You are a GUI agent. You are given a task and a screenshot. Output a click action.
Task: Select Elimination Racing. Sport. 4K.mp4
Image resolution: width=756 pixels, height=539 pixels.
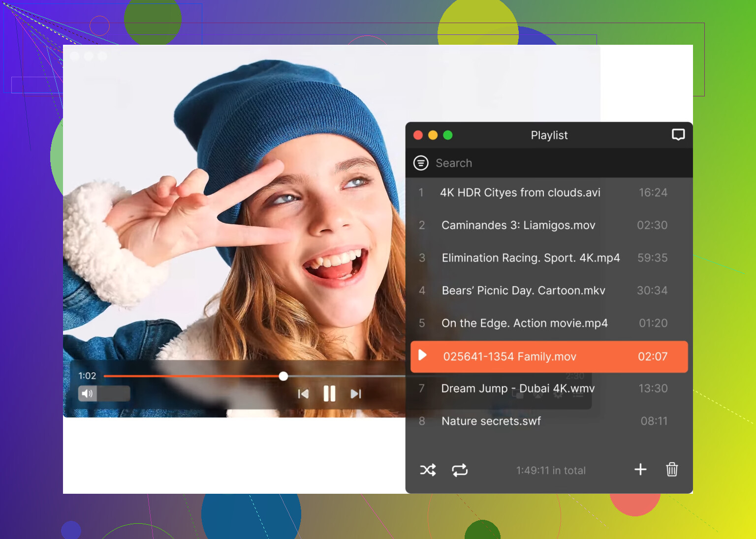[549, 258]
